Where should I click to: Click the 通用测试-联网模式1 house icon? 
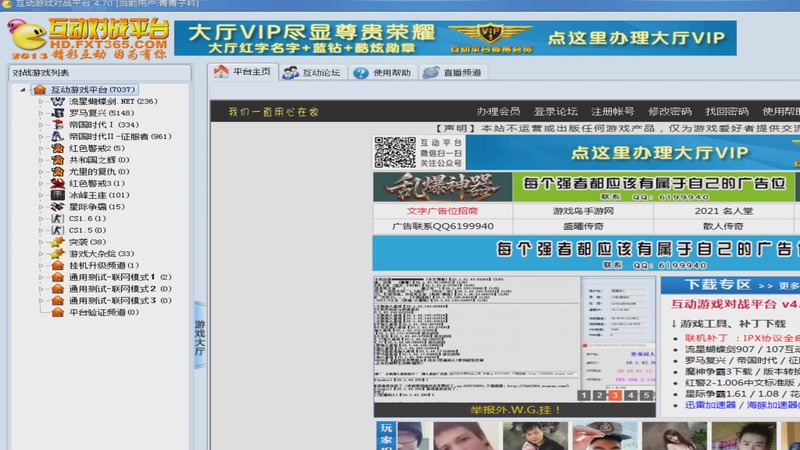point(58,277)
